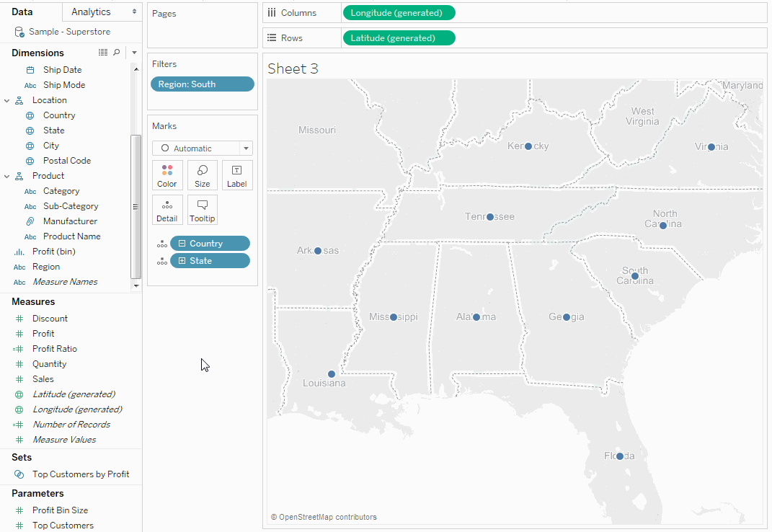The image size is (772, 532).
Task: Click the Size button in Marks card
Action: 203,175
